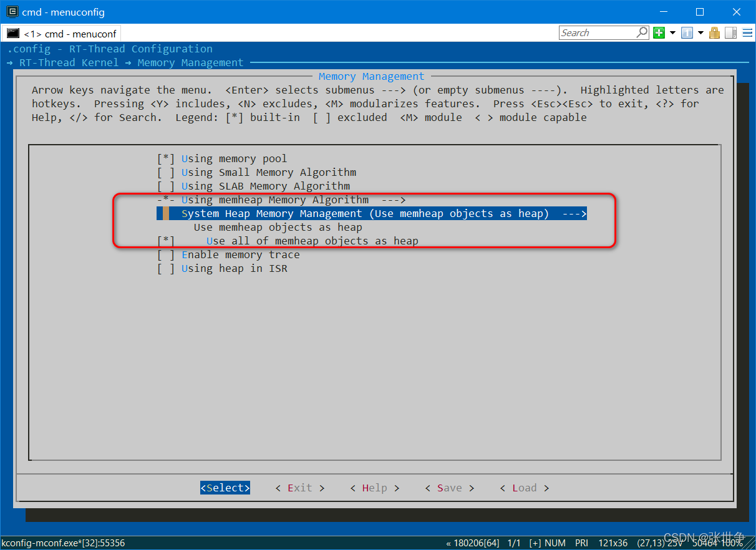Click the padlock lock-console icon
Viewport: 756px width, 550px height.
pos(715,33)
